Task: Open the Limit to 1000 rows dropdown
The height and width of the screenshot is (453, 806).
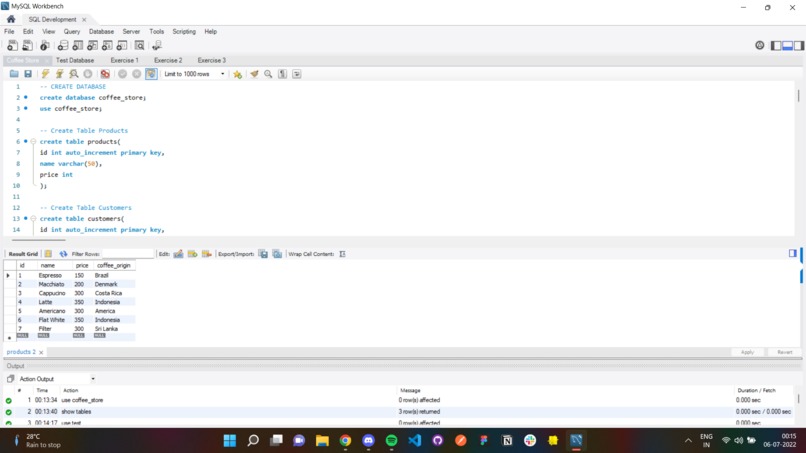Action: [194, 74]
